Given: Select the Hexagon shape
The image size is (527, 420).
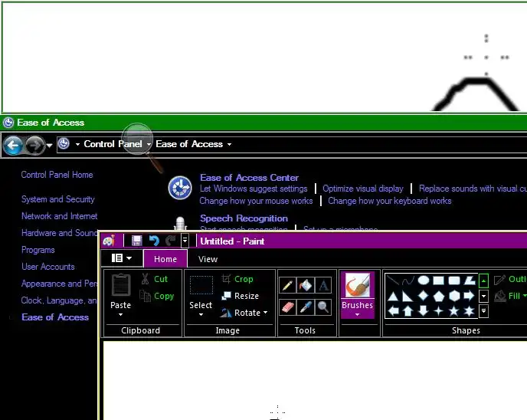Looking at the screenshot, I should pos(454,296).
